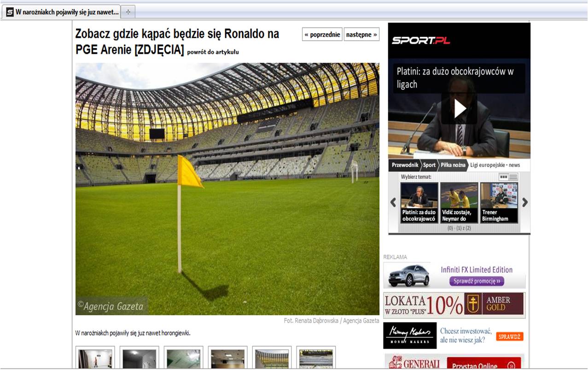Screen dimensions: 588x370
Task: Click 'powrót do artykułu' link
Action: [213, 52]
